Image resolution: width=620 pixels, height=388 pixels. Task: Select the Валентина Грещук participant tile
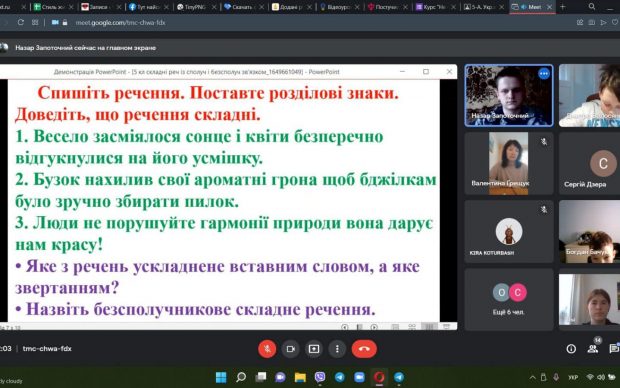[509, 163]
